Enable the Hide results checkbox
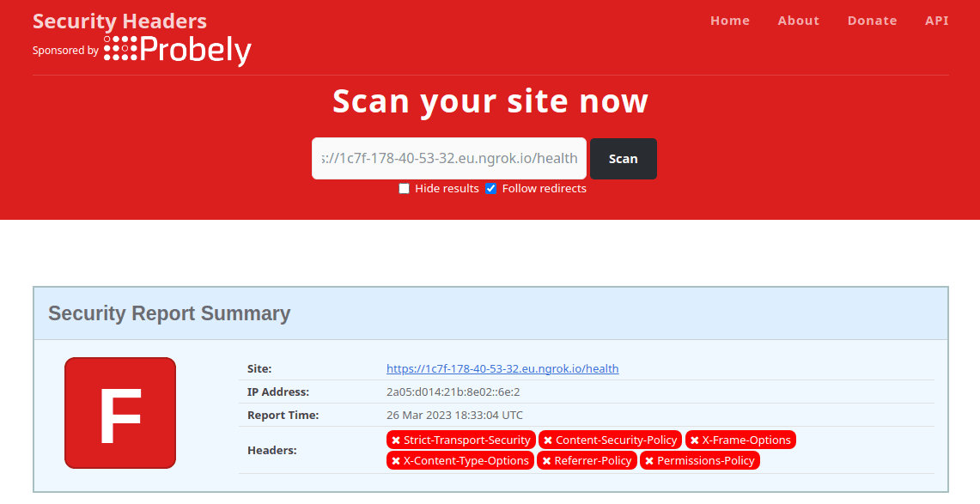This screenshot has width=980, height=504. pyautogui.click(x=405, y=189)
